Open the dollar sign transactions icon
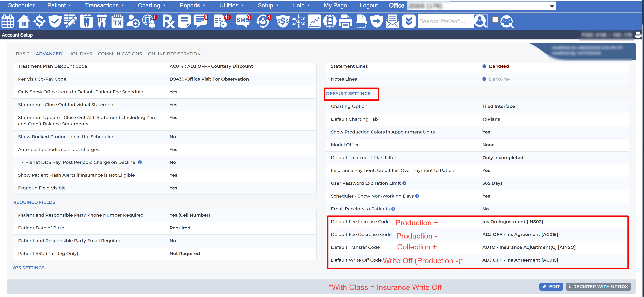The width and height of the screenshot is (644, 297). coord(39,21)
